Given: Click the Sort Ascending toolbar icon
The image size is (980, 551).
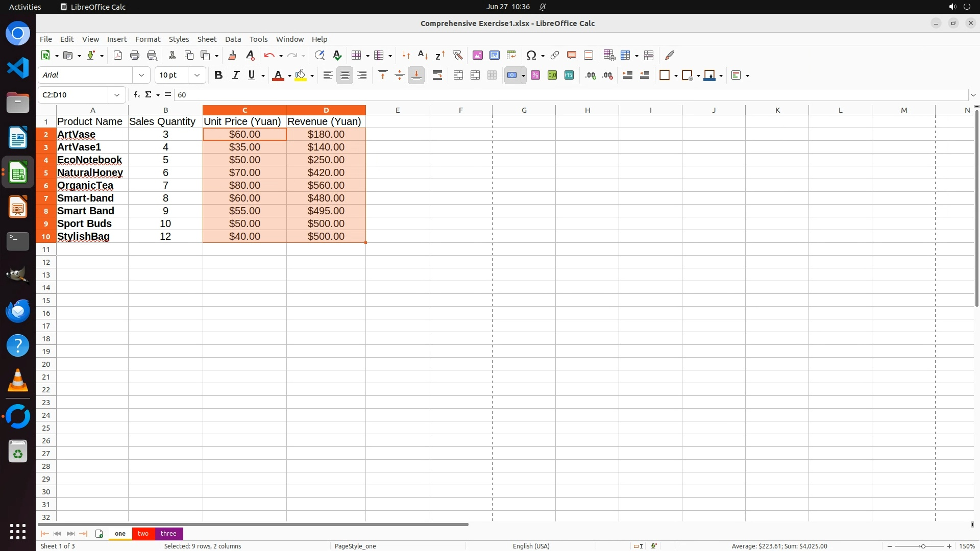Looking at the screenshot, I should [423, 55].
